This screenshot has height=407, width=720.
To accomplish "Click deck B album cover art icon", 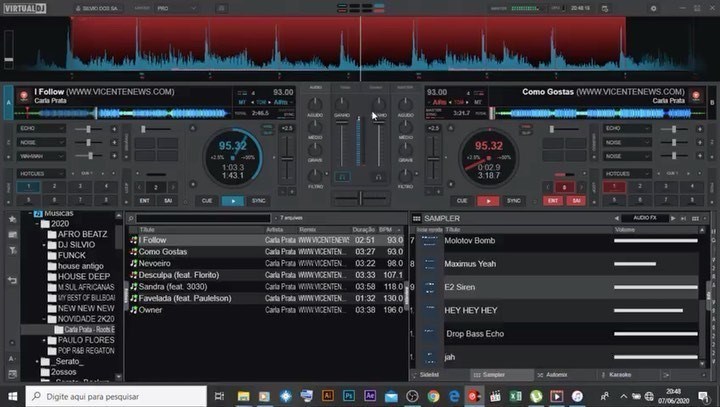I will (x=696, y=96).
